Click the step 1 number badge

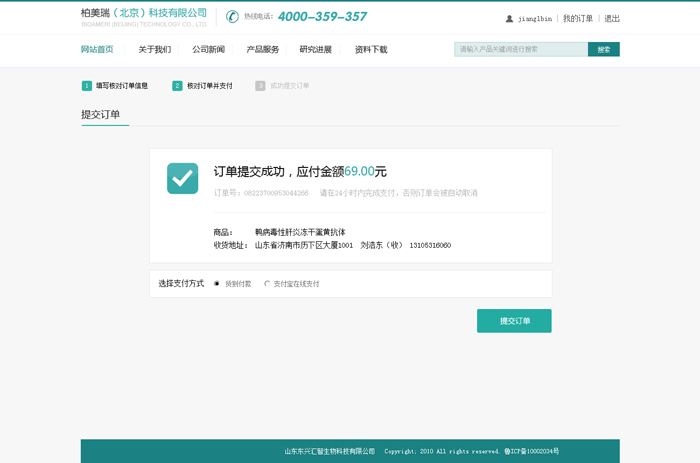tap(87, 86)
